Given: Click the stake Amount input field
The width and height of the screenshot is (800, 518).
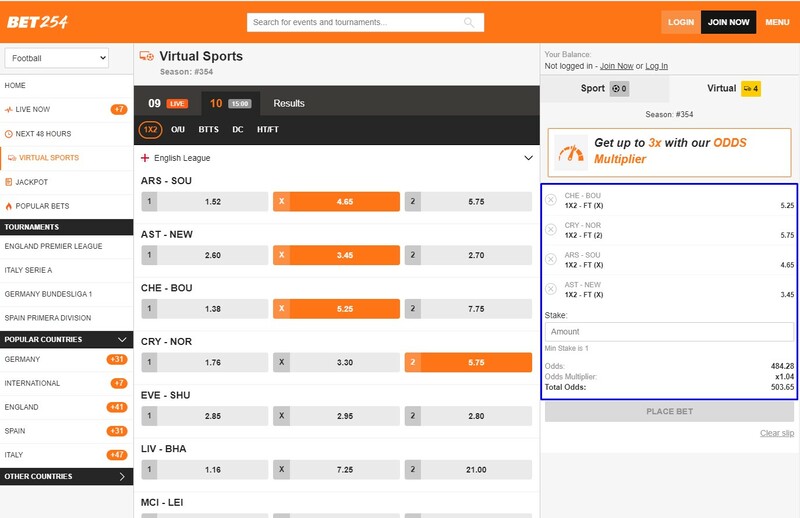Looking at the screenshot, I should pyautogui.click(x=669, y=332).
